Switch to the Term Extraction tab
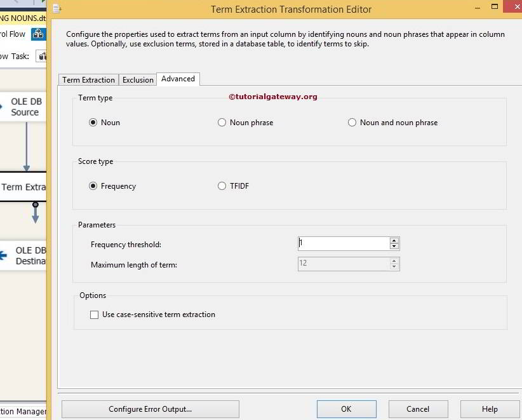The height and width of the screenshot is (420, 522). (88, 79)
